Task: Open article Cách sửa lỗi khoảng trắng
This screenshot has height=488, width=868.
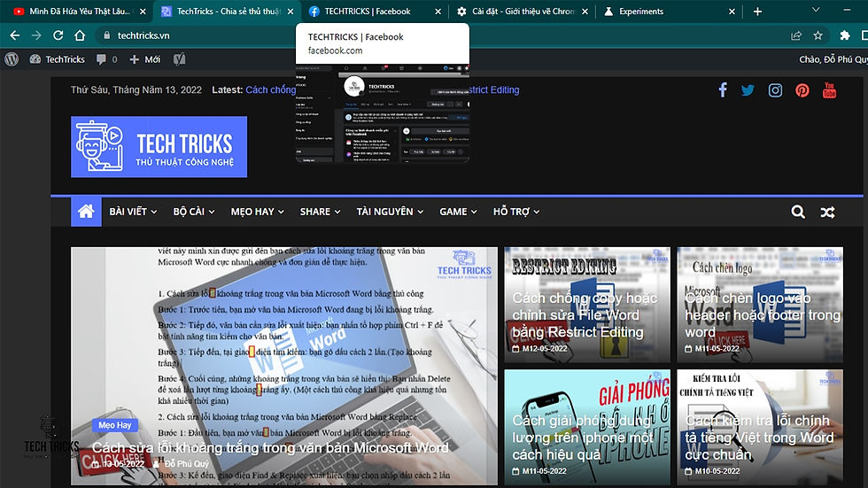Action: (x=270, y=447)
